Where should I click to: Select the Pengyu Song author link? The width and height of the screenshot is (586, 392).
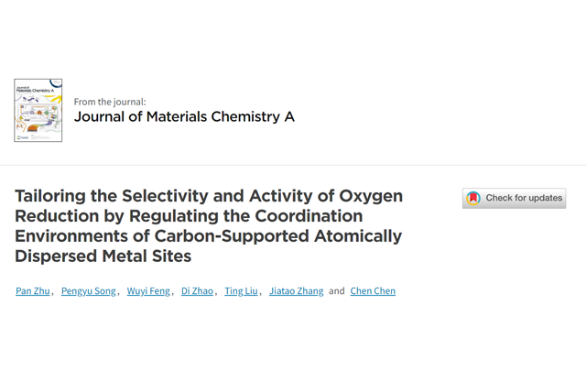click(89, 291)
